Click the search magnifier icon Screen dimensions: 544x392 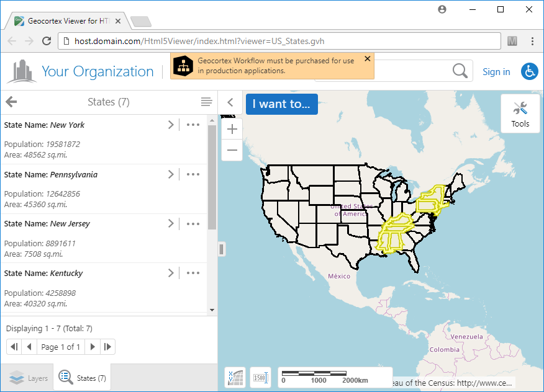(x=460, y=71)
